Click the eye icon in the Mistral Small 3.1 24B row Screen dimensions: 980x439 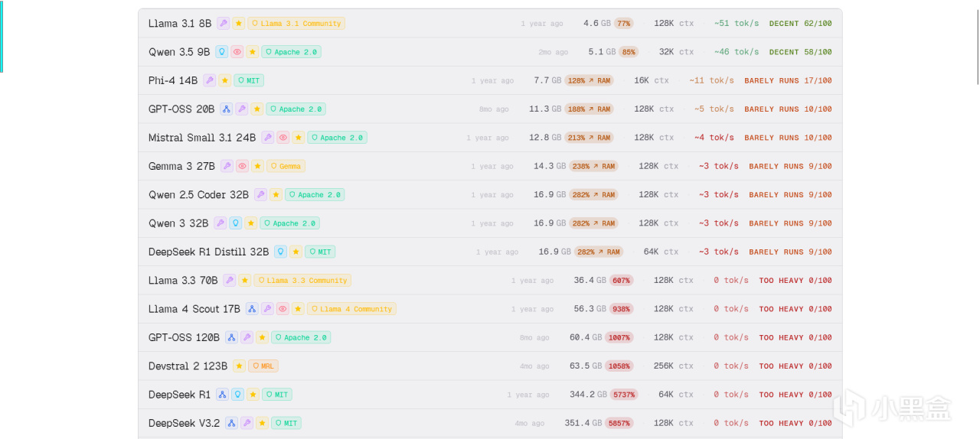[283, 138]
